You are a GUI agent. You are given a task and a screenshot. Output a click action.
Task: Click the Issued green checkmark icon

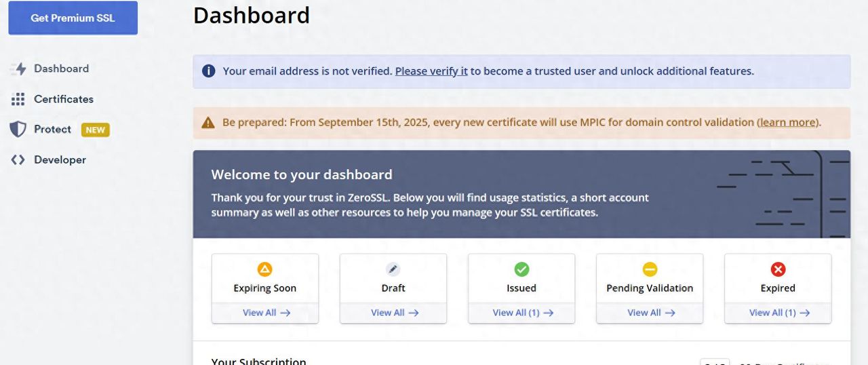click(521, 269)
